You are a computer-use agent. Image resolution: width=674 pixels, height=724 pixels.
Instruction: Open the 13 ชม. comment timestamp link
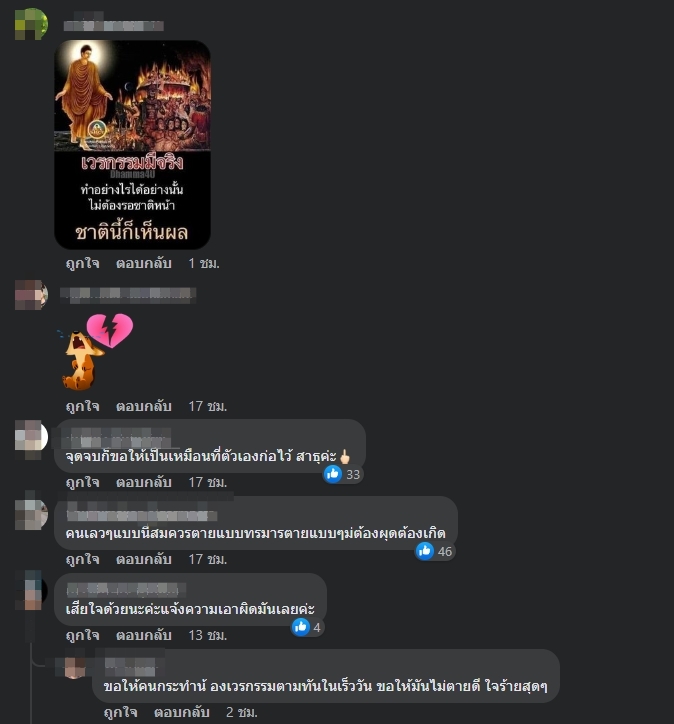[x=208, y=635]
